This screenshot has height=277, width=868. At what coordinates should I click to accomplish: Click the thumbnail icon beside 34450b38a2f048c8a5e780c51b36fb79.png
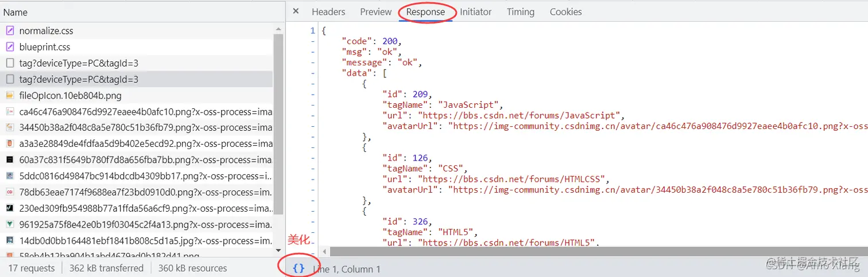(x=10, y=127)
